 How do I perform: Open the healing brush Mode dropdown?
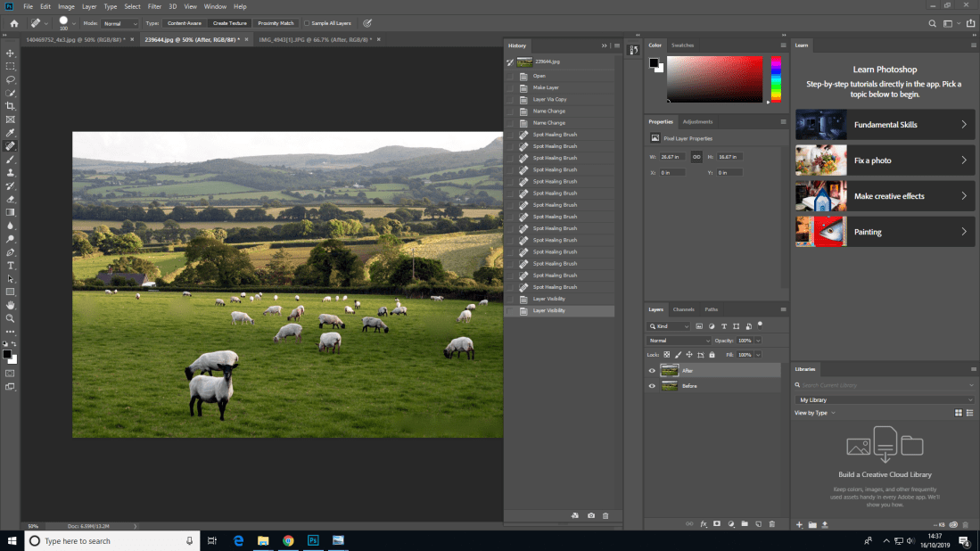[x=120, y=23]
